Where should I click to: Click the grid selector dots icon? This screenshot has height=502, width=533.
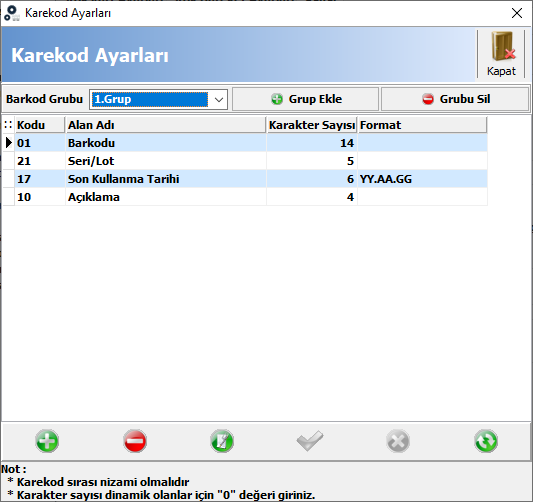click(8, 125)
